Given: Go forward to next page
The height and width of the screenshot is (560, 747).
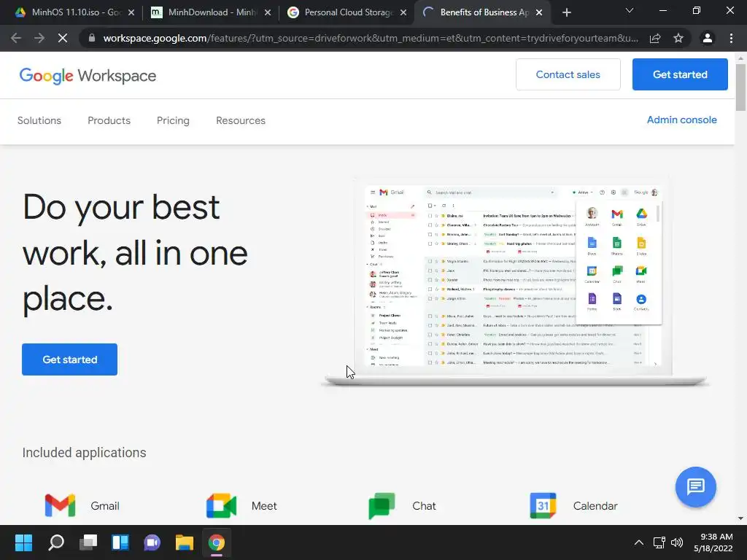Looking at the screenshot, I should pyautogui.click(x=39, y=38).
